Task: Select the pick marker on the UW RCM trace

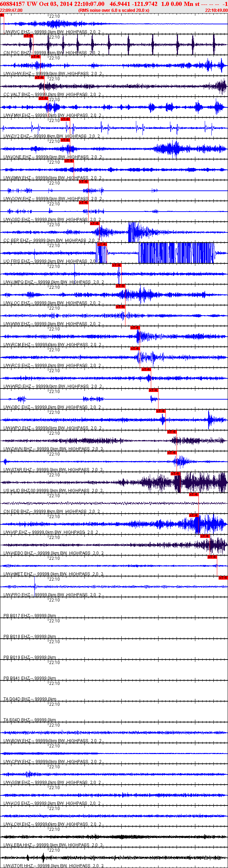Action: click(135, 328)
